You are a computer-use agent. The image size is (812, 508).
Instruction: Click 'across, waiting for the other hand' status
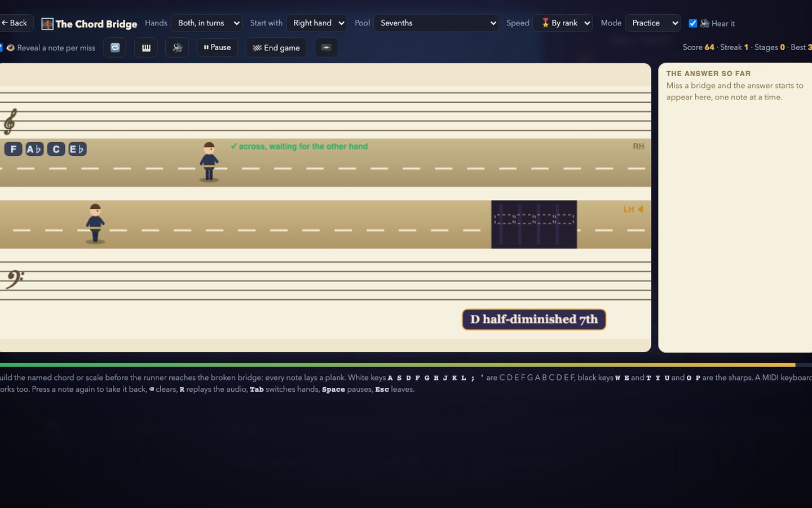299,146
